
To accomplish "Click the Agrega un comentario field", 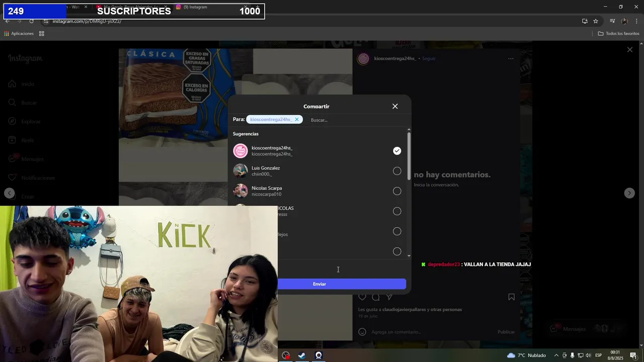I will coord(433,332).
